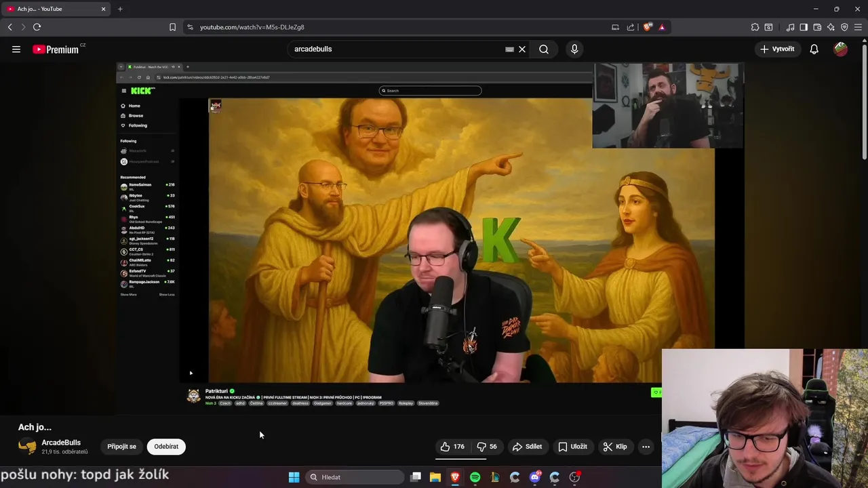The width and height of the screenshot is (868, 488).
Task: Open File Explorer from taskbar
Action: tap(435, 477)
